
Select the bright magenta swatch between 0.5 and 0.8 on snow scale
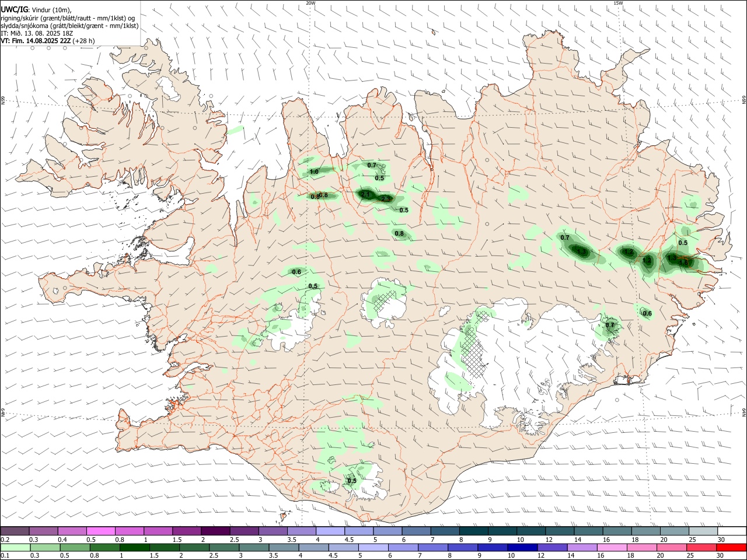click(101, 531)
